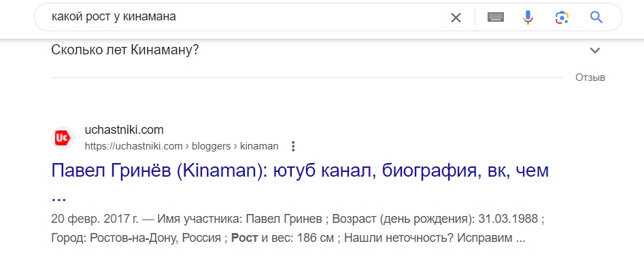Click the "kinaman" segment in the breadcrumb
The height and width of the screenshot is (267, 644).
click(x=259, y=147)
